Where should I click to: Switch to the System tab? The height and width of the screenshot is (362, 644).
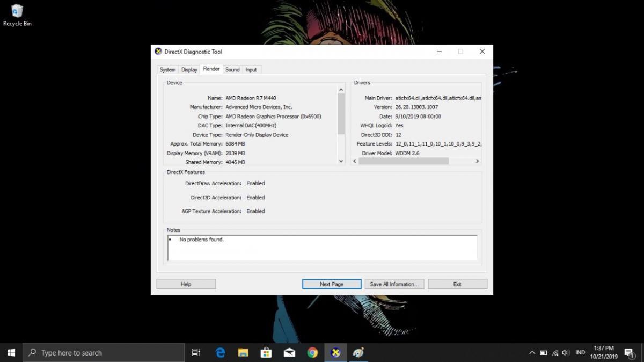167,70
